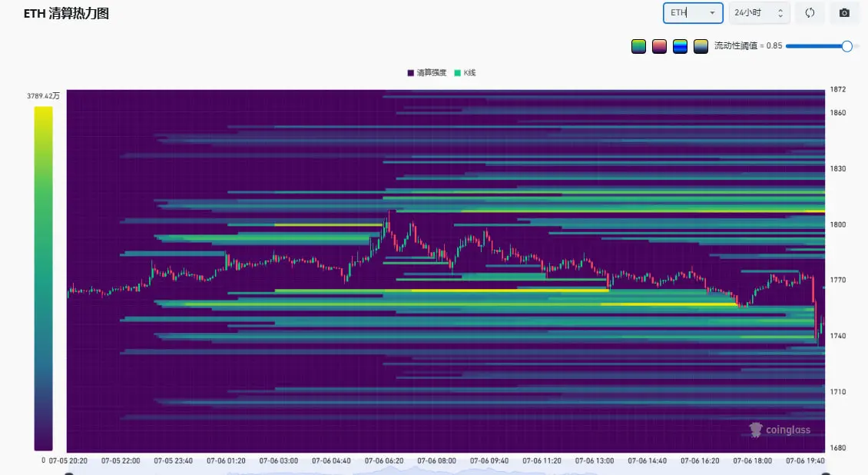Image resolution: width=868 pixels, height=475 pixels.
Task: Click the 07-06 01:20 time axis label
Action: [x=226, y=460]
